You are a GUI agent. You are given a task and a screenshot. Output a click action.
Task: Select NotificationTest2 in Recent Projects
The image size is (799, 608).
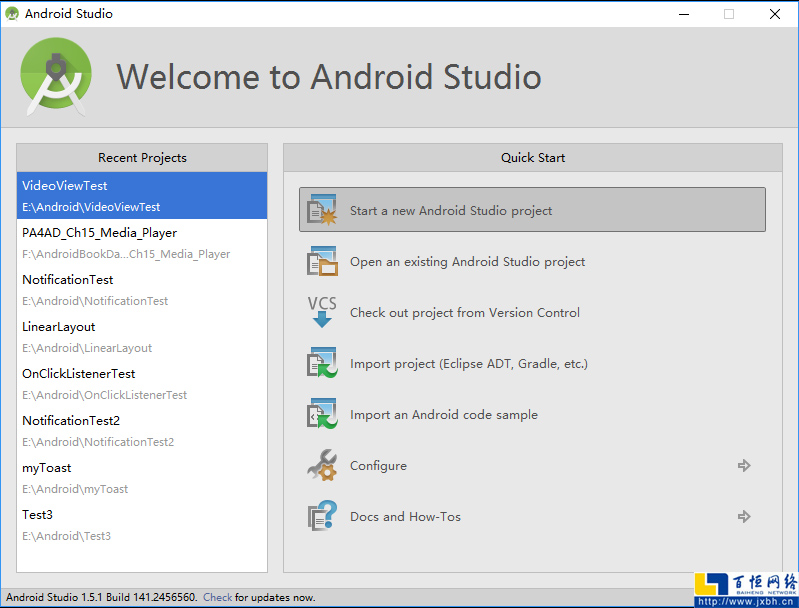click(142, 431)
